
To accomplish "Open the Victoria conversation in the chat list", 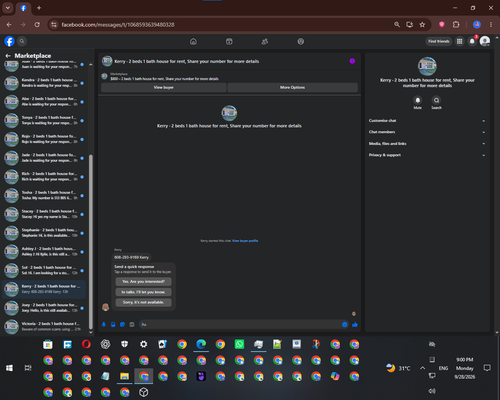I will coord(44,326).
